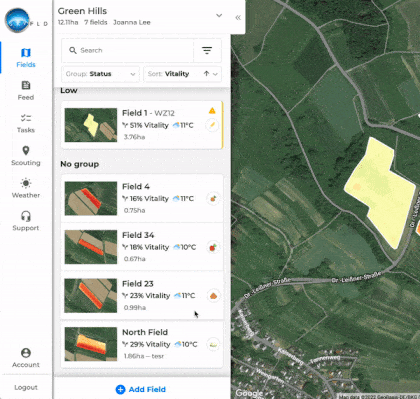420x399 pixels.
Task: Click 29% Vitality value on North Field
Action: (149, 344)
